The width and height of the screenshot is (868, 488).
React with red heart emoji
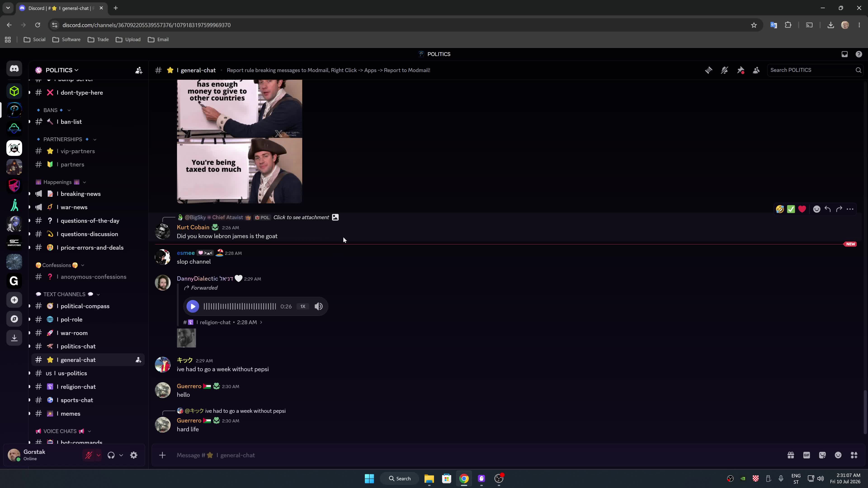pos(802,209)
